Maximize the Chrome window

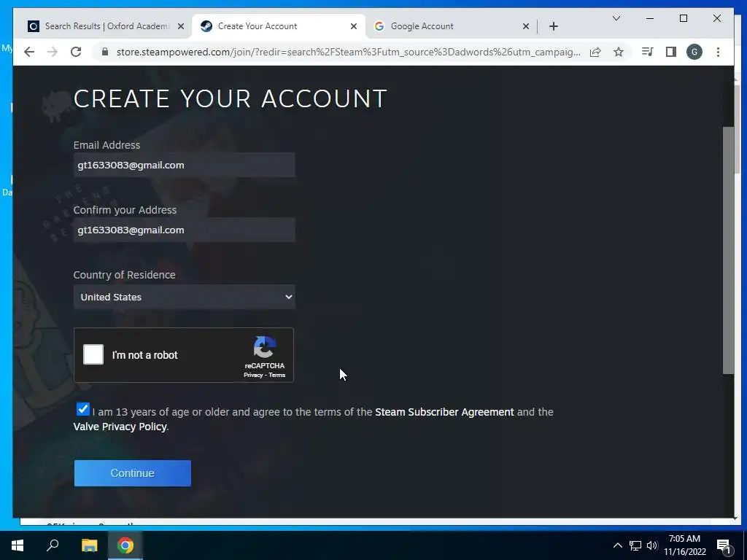click(x=683, y=18)
